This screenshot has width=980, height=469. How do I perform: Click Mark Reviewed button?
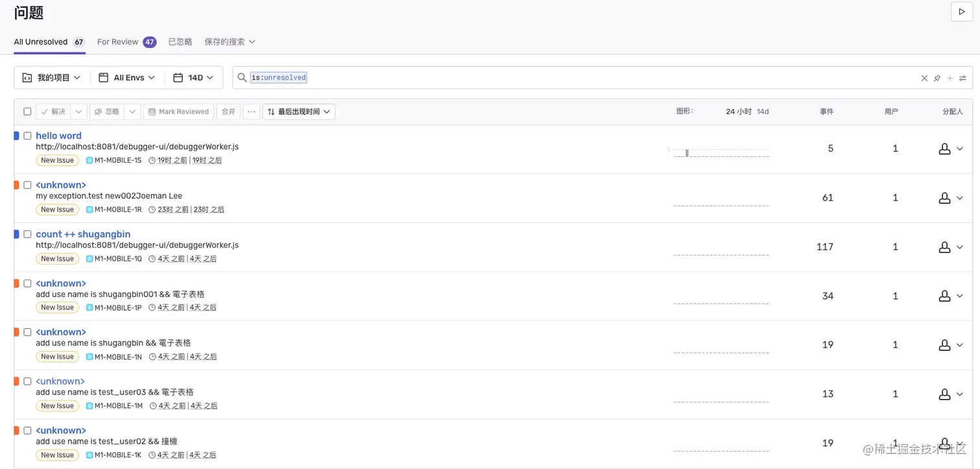coord(178,112)
